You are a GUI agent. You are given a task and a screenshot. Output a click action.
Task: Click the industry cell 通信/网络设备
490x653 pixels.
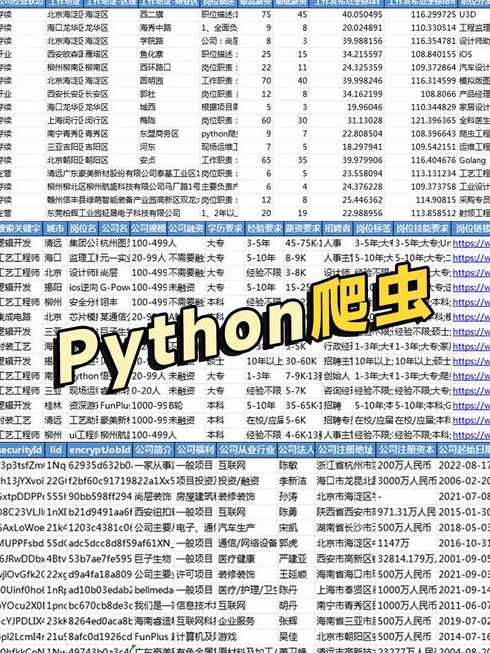[247, 543]
